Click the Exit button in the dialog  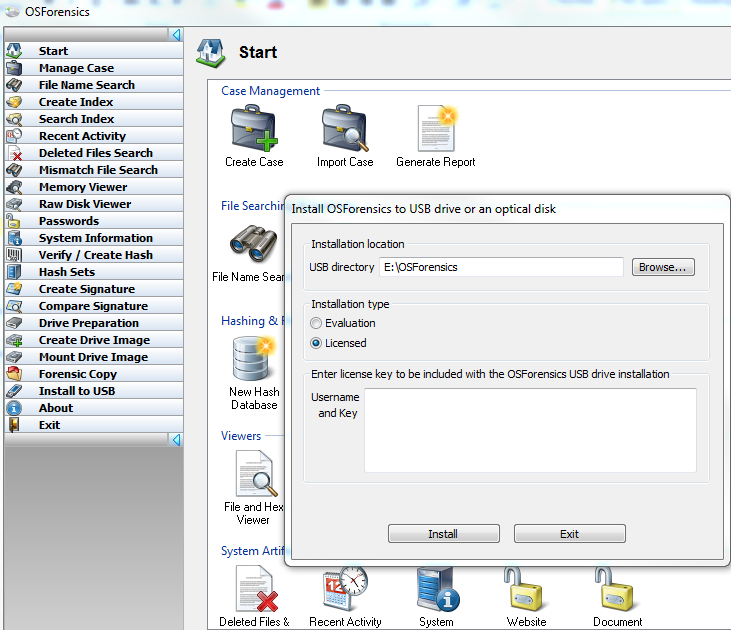click(x=570, y=533)
